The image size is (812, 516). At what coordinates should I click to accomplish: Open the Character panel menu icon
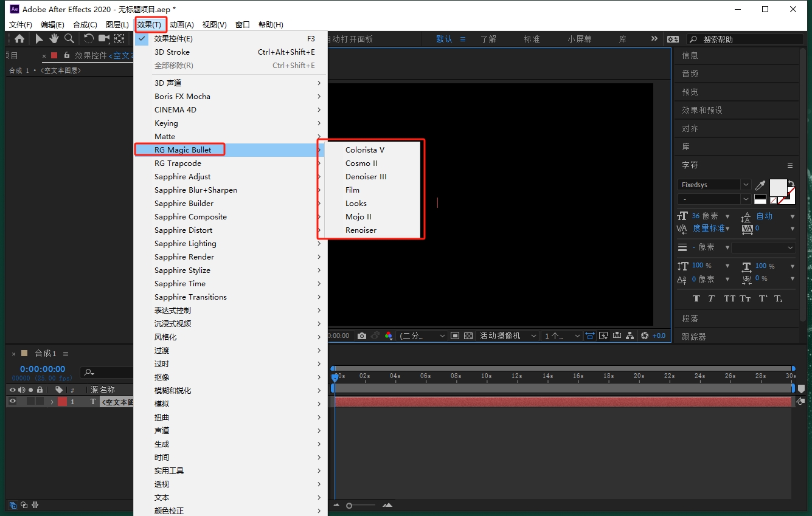[x=790, y=165]
